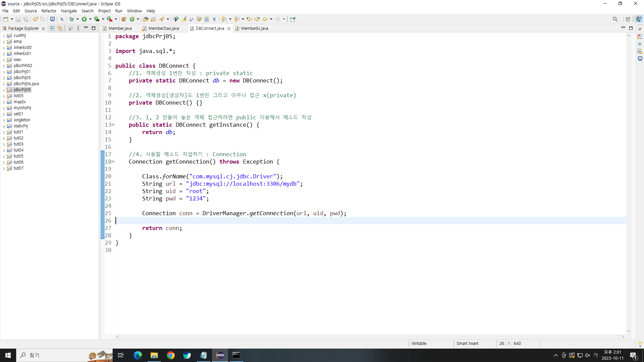Click the Run (green play) button

point(84,19)
